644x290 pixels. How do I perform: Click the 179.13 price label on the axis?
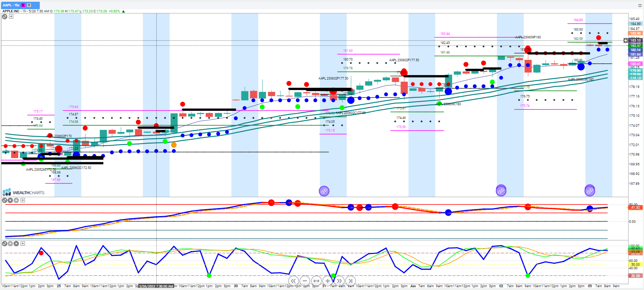point(635,78)
